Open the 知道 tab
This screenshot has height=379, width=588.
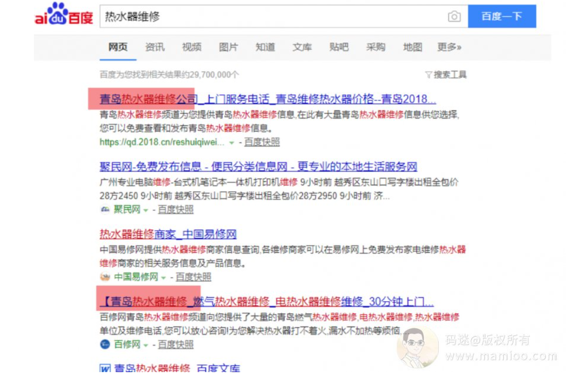[x=265, y=47]
